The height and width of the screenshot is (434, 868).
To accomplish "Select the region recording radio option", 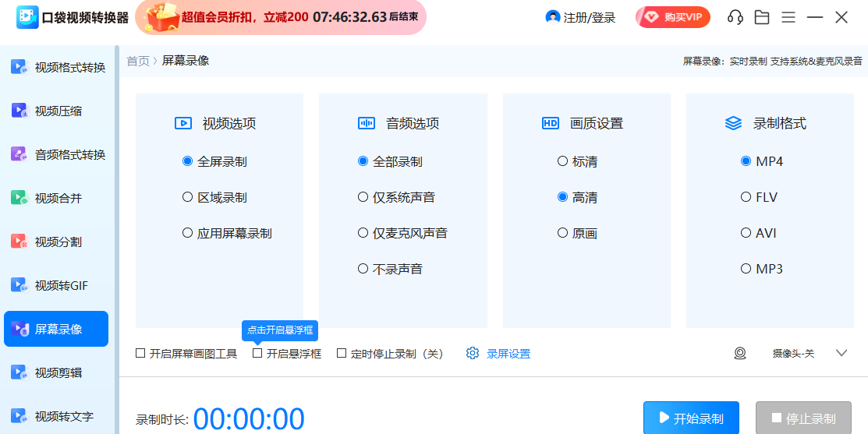I will coord(187,198).
